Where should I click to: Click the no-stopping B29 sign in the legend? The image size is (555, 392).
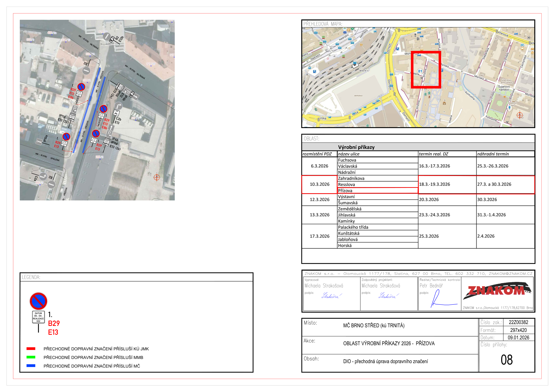click(38, 301)
